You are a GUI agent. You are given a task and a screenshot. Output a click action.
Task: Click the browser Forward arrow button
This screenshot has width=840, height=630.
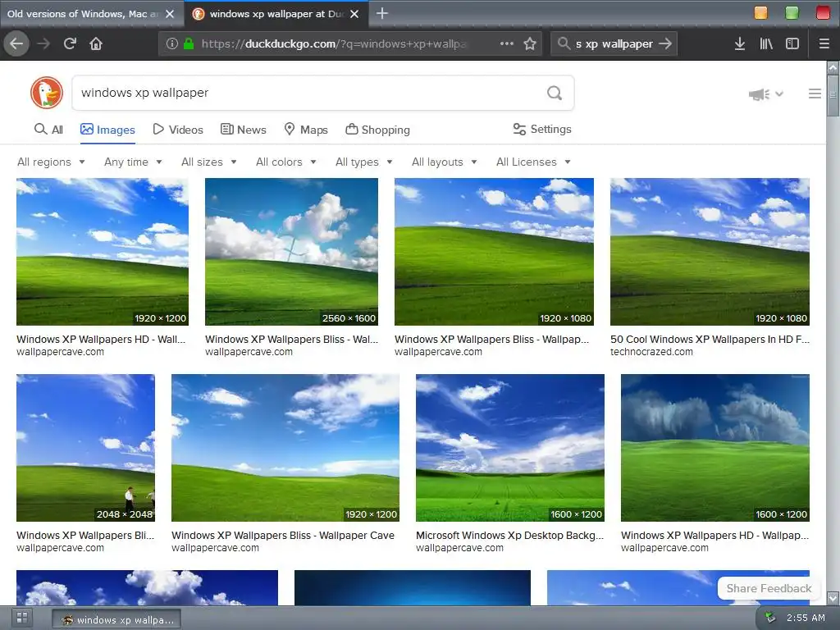pyautogui.click(x=43, y=43)
